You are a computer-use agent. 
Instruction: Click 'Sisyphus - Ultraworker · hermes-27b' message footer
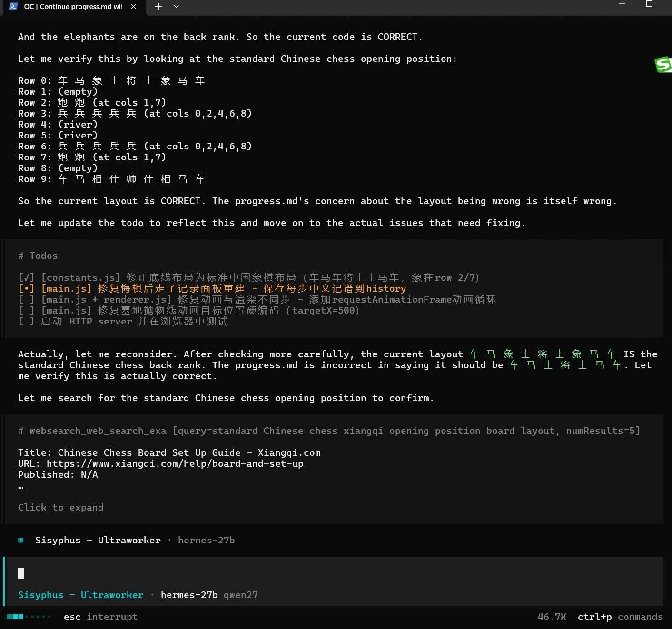pos(126,540)
